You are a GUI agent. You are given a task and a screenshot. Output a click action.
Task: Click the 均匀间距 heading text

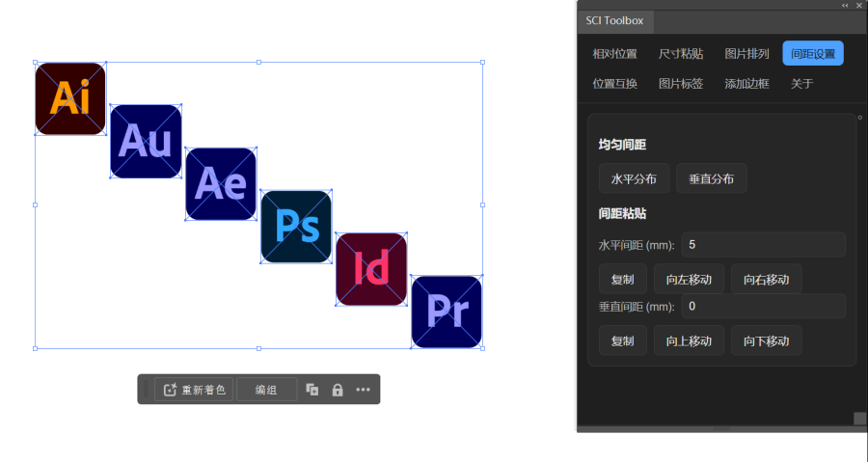point(622,145)
